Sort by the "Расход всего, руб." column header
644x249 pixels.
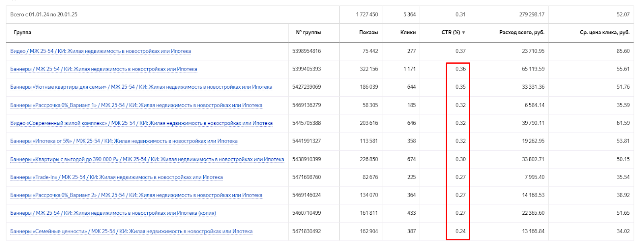tap(522, 33)
